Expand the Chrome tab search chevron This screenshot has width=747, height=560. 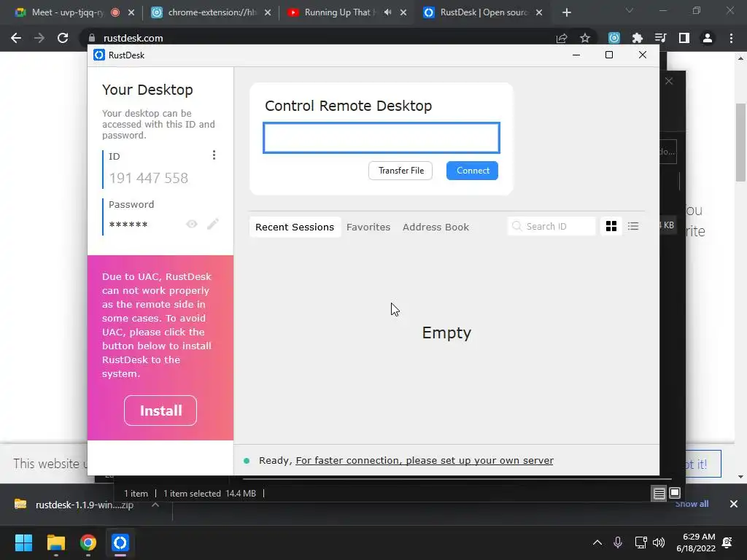[x=630, y=10]
